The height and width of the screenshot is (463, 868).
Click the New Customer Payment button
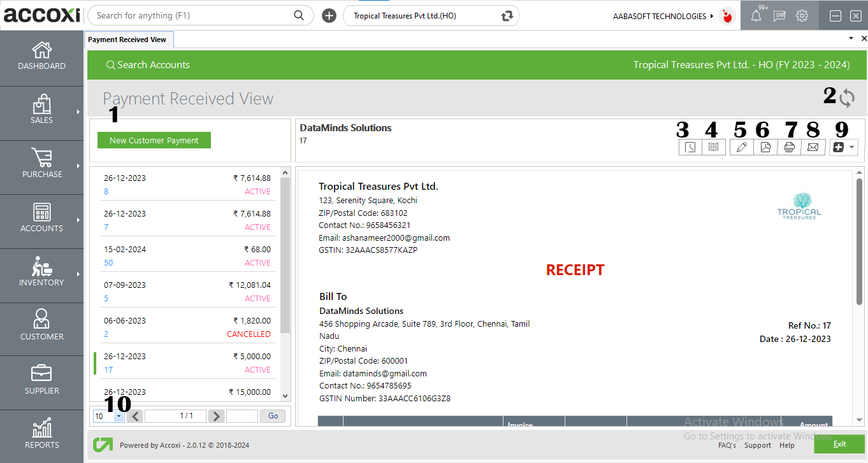[154, 139]
